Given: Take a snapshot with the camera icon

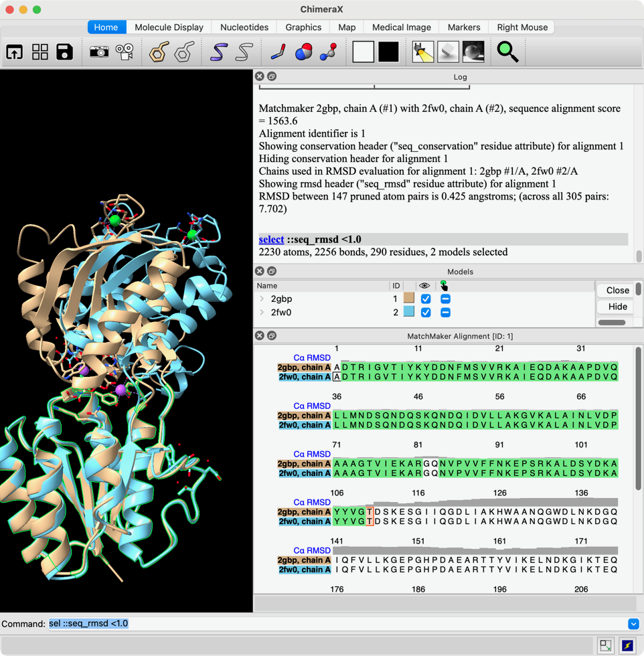Looking at the screenshot, I should click(99, 52).
